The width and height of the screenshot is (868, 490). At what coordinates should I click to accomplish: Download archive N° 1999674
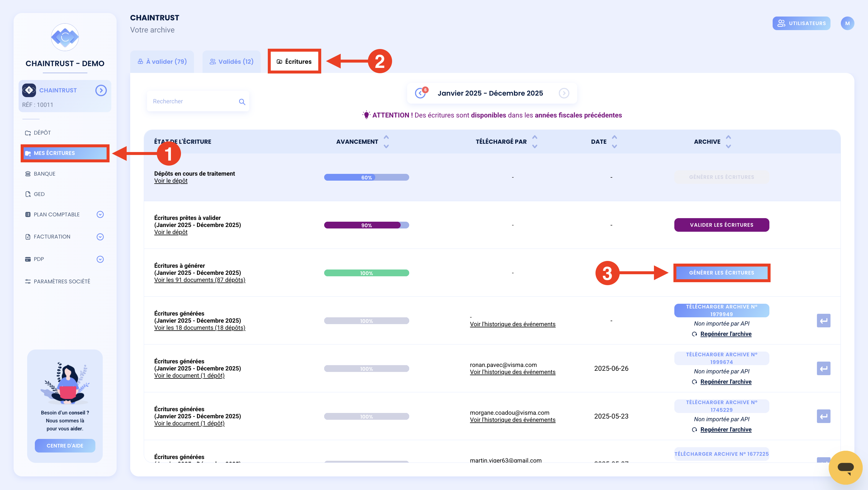click(x=722, y=358)
